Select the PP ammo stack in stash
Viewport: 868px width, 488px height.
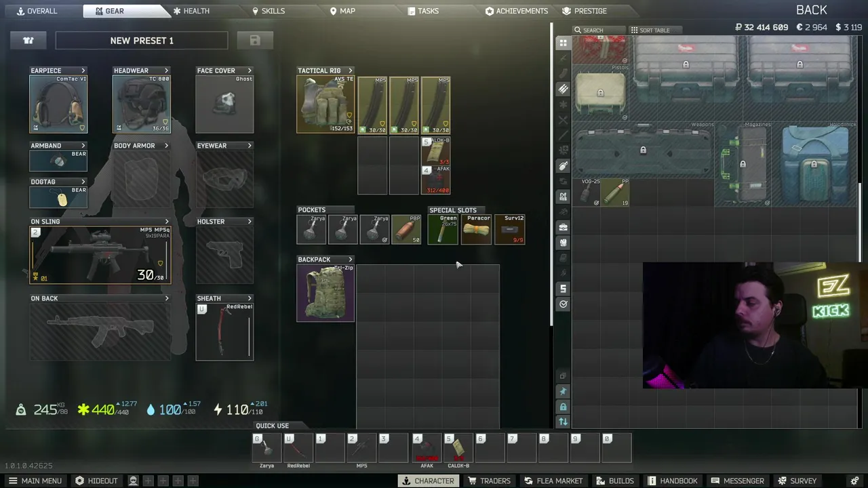pos(615,192)
